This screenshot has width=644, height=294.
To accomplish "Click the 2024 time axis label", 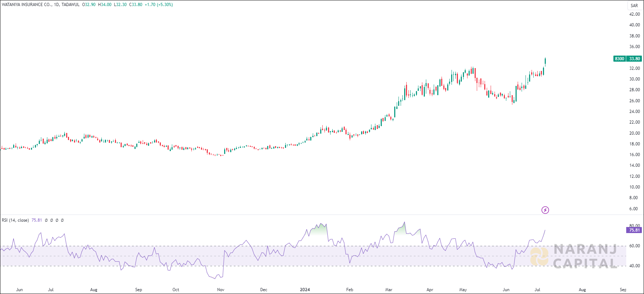I will (x=305, y=290).
